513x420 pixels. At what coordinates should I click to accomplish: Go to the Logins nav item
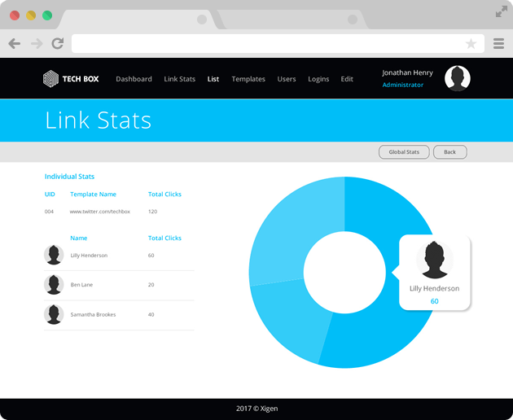318,79
